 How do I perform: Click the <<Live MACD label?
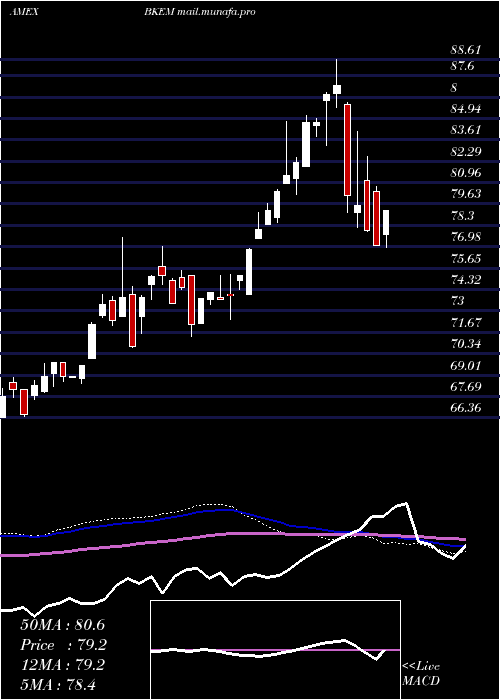click(421, 673)
